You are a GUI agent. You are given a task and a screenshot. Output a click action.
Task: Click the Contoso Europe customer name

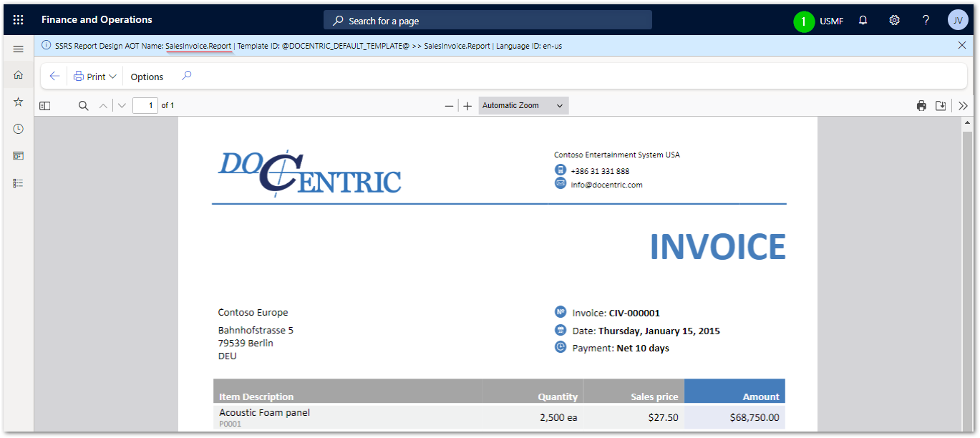click(x=253, y=313)
